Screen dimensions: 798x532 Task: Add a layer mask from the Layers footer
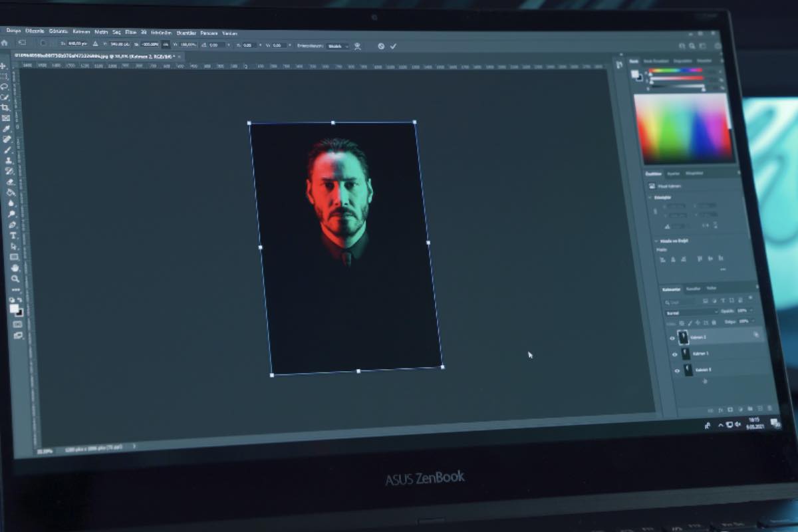click(730, 410)
